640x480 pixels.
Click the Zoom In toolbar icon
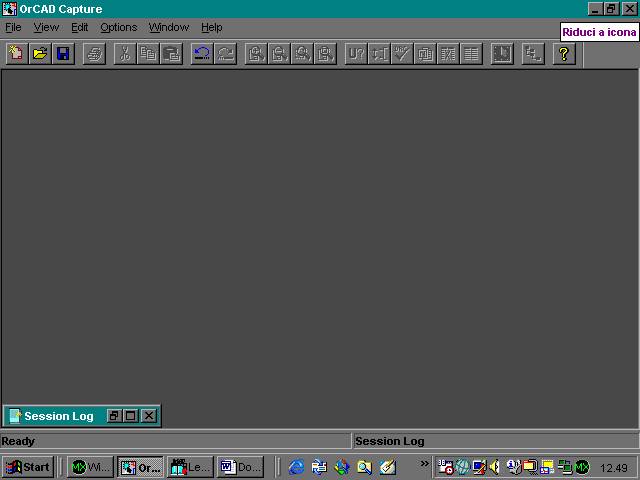(256, 53)
